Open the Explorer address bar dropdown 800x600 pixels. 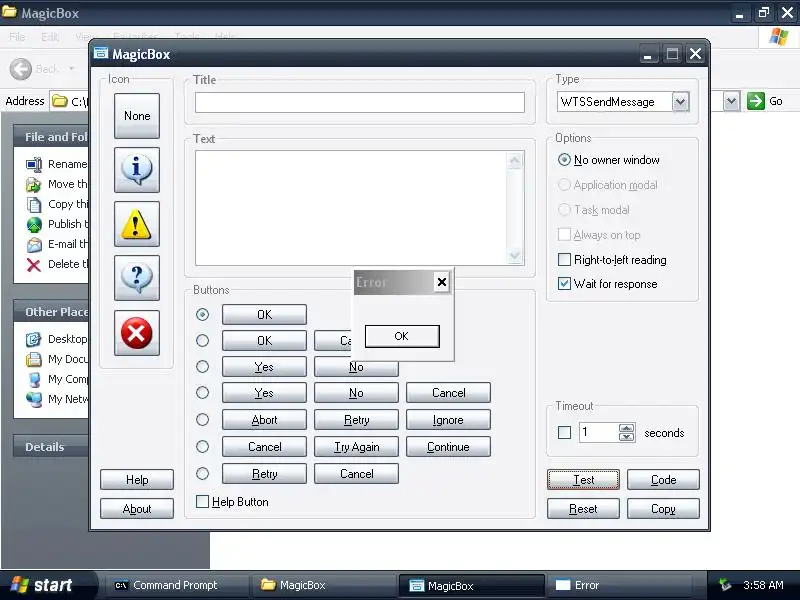click(x=731, y=101)
